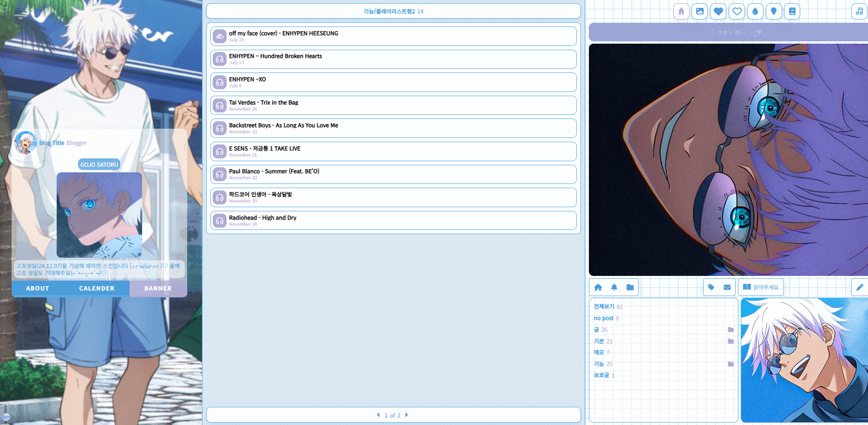The width and height of the screenshot is (868, 425).
Task: Select headphone icon for Trix in the Bag
Action: tap(220, 105)
